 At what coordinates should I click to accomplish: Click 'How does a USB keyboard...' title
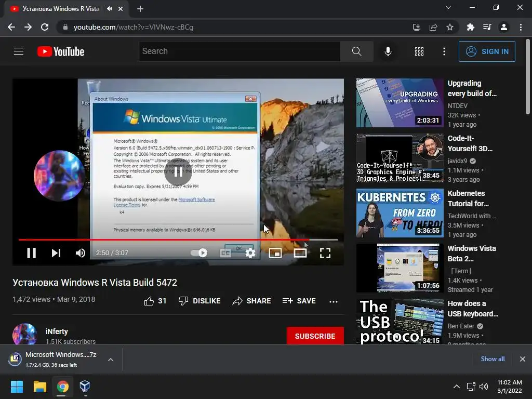pos(473,309)
